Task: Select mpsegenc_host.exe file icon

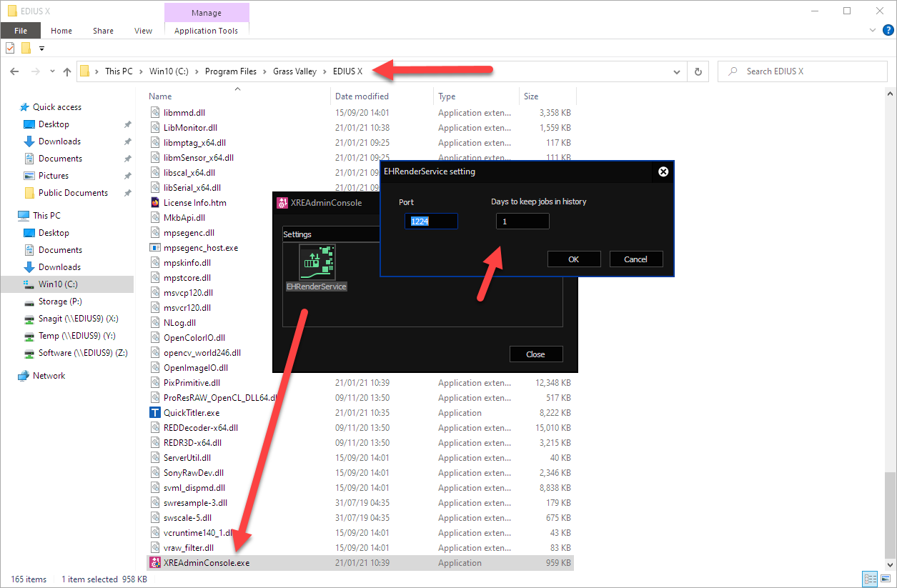Action: coord(156,248)
